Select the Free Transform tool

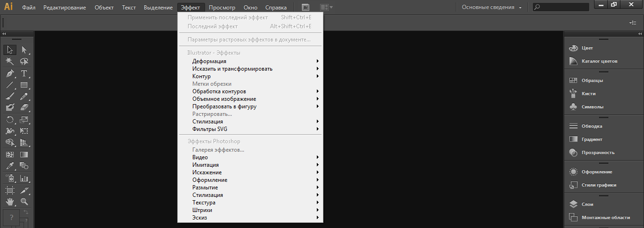[x=24, y=131]
